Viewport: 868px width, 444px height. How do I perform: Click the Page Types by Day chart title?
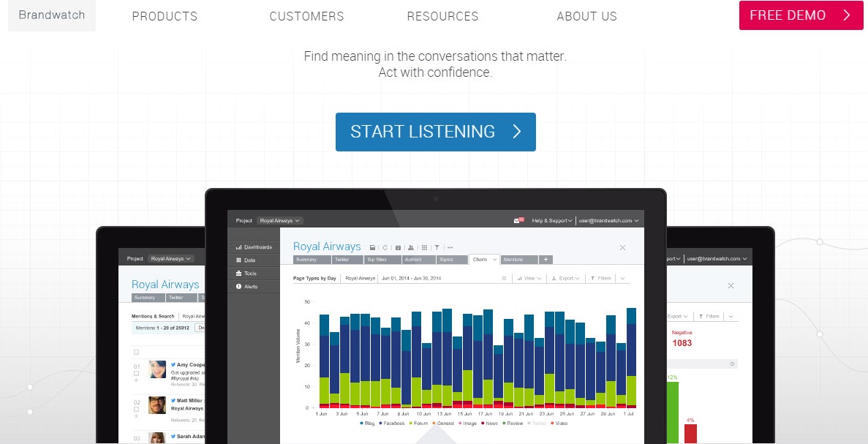314,279
